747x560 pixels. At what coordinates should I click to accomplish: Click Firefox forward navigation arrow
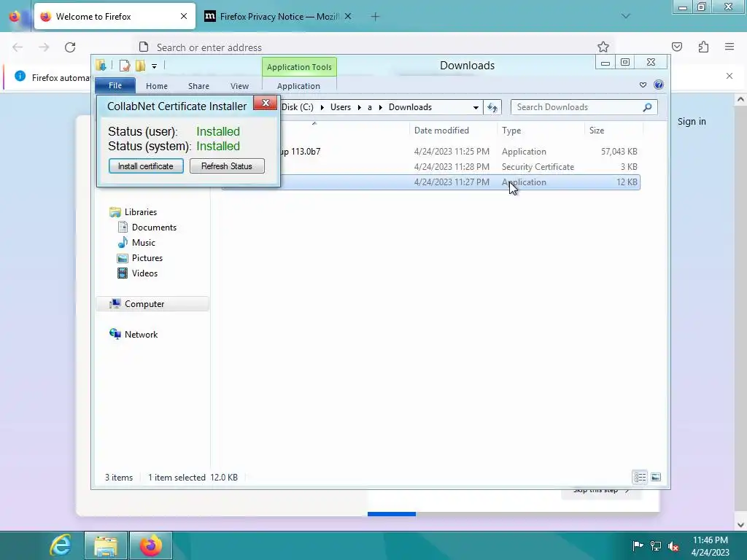[44, 47]
